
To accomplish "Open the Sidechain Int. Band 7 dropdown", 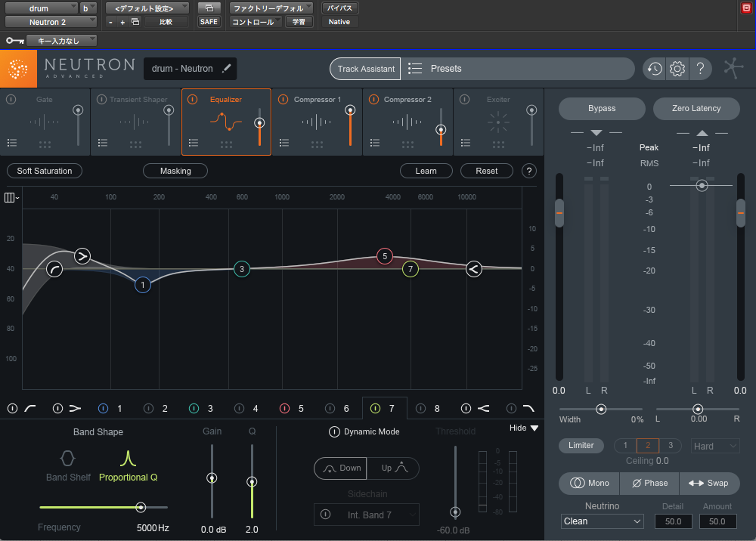I will pyautogui.click(x=367, y=515).
